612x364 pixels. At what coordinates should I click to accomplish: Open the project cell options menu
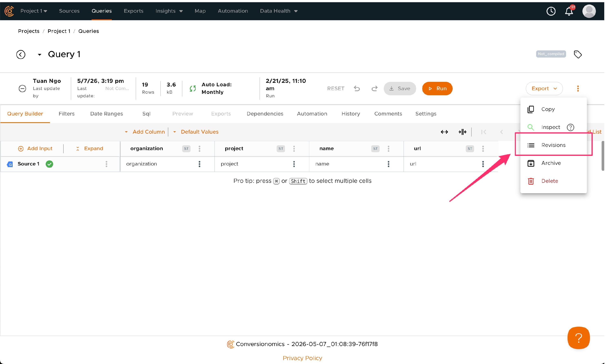[294, 164]
